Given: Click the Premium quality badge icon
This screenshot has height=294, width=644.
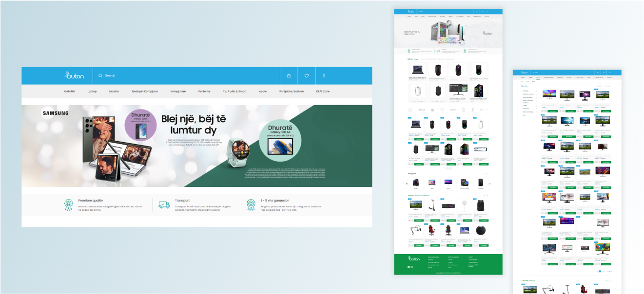Looking at the screenshot, I should tap(69, 204).
